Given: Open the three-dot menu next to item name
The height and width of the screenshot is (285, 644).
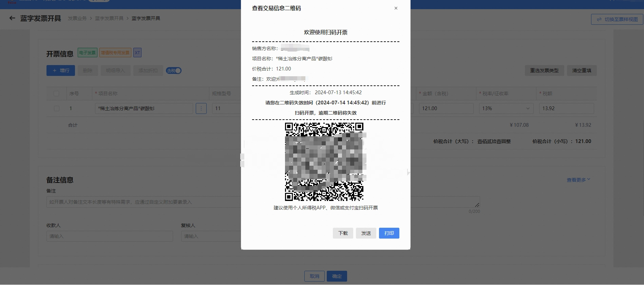Looking at the screenshot, I should coord(201,108).
